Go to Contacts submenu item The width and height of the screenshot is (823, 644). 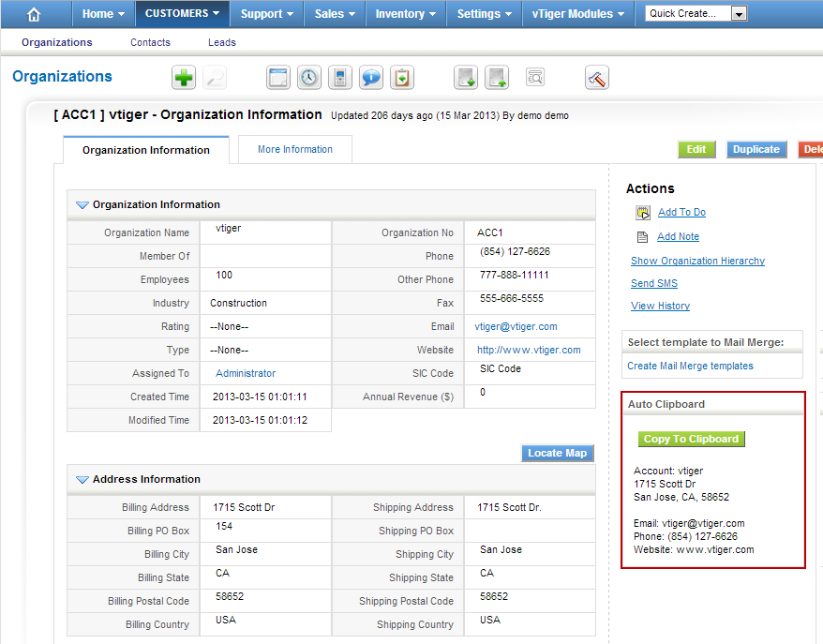[150, 42]
